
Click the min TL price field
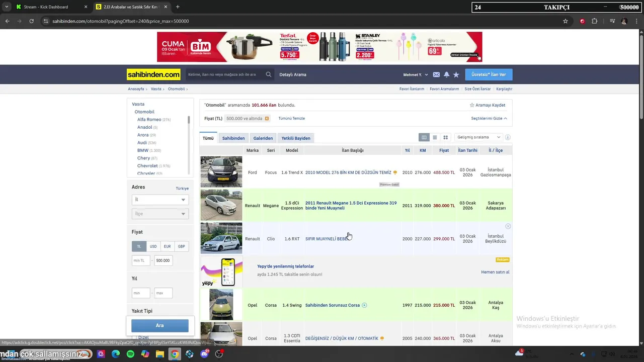141,260
